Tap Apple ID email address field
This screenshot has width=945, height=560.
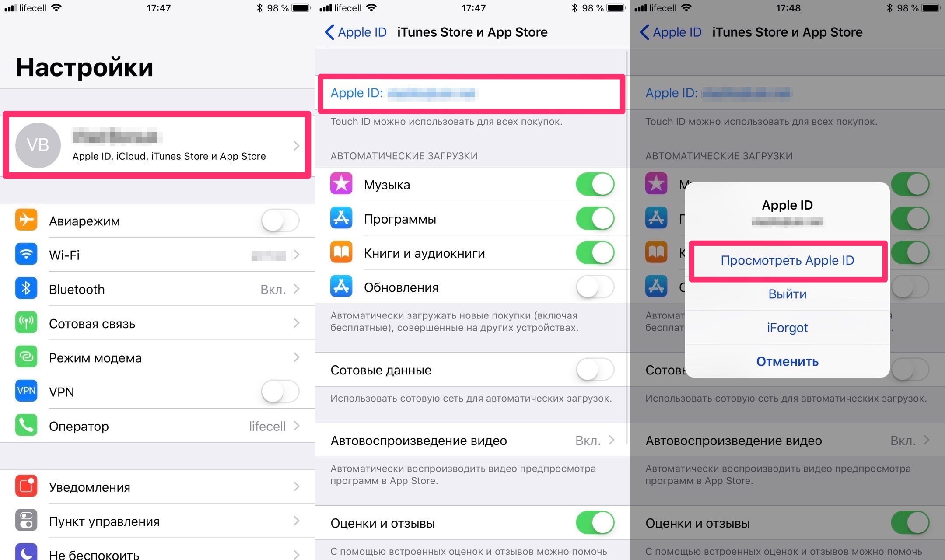point(472,93)
